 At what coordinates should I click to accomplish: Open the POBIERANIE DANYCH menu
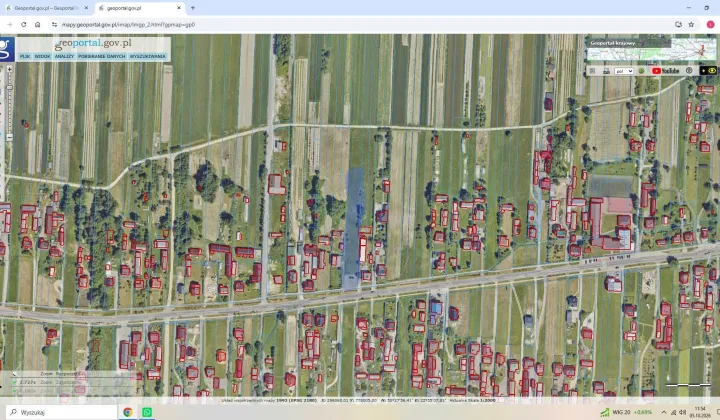[x=101, y=56]
